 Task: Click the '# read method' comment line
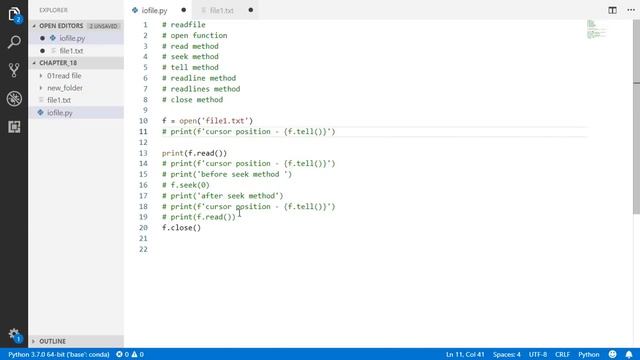(x=190, y=46)
